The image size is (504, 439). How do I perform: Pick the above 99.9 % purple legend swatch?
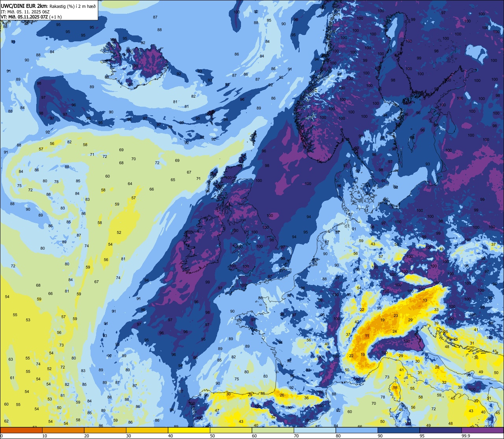pos(482,430)
